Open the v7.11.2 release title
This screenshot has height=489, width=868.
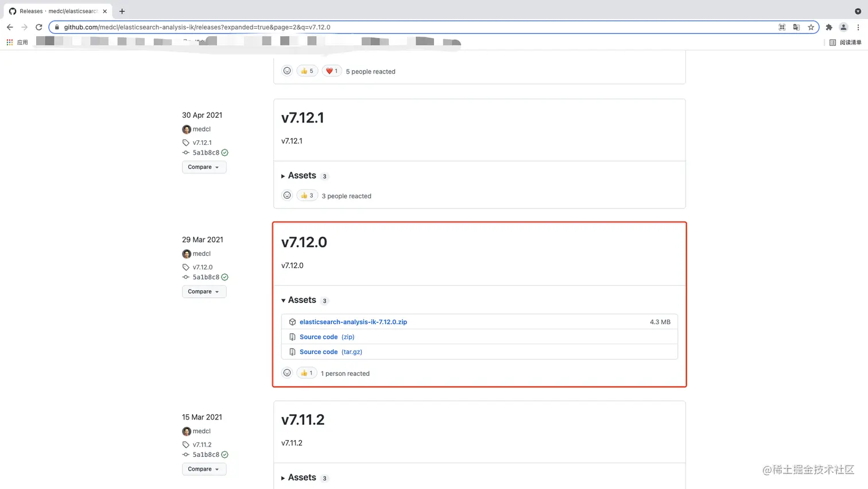303,420
